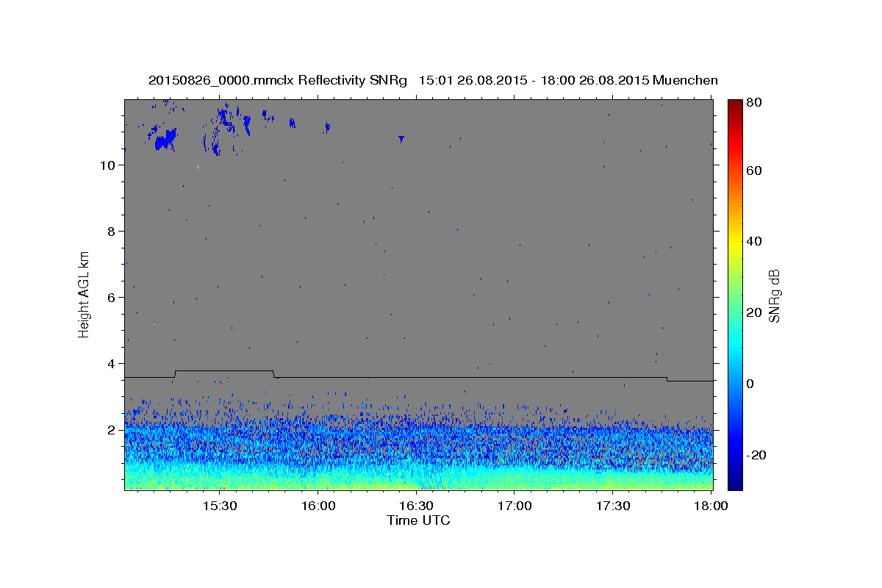The height and width of the screenshot is (588, 882).
Task: Click the height tick label 8
Action: (x=112, y=232)
